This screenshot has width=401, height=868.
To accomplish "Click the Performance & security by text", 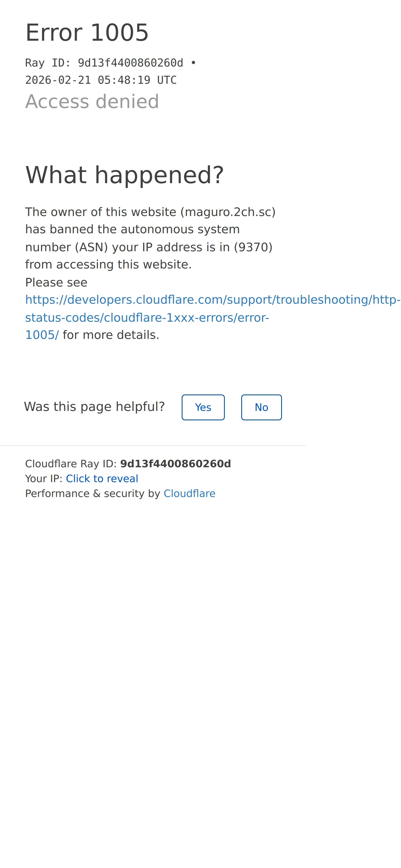I will (x=93, y=493).
